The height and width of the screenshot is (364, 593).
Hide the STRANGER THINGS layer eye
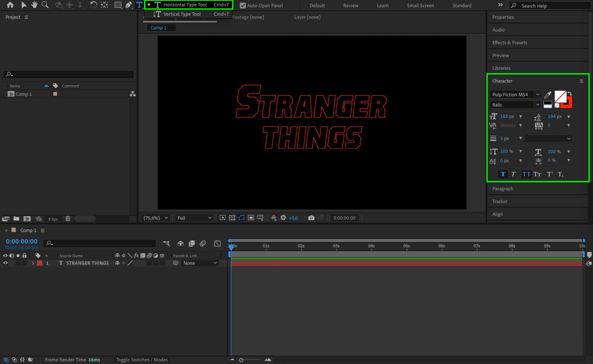(x=5, y=263)
